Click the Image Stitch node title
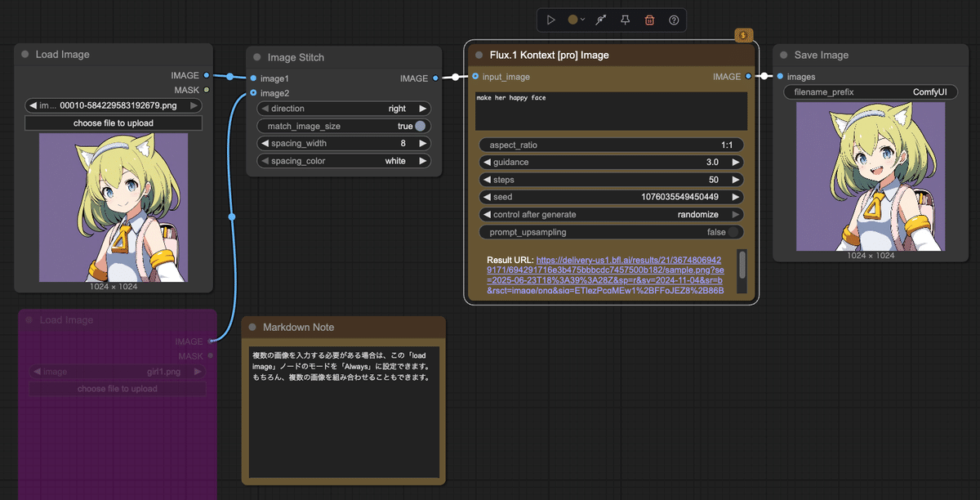The height and width of the screenshot is (500, 980). tap(296, 57)
